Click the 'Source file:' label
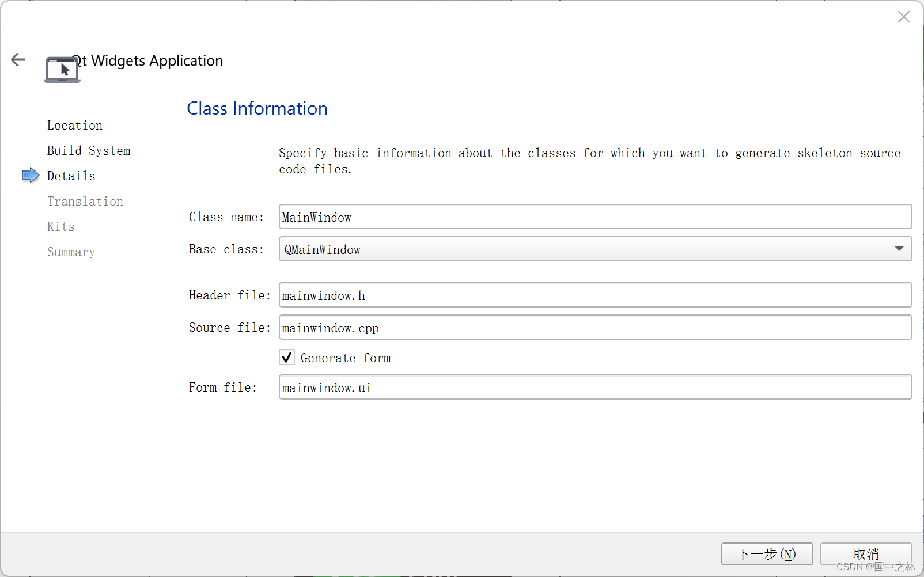Screen dimensions: 924x577 point(230,328)
